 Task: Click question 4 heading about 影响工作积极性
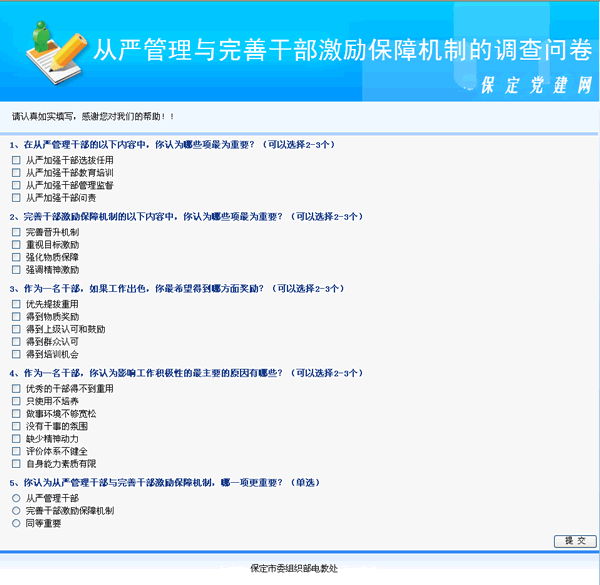pos(186,373)
